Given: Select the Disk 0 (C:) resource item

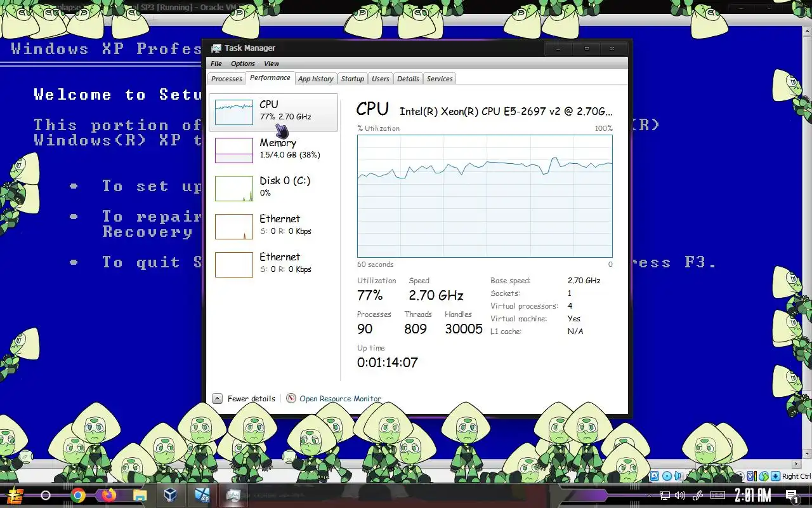Looking at the screenshot, I should 273,188.
